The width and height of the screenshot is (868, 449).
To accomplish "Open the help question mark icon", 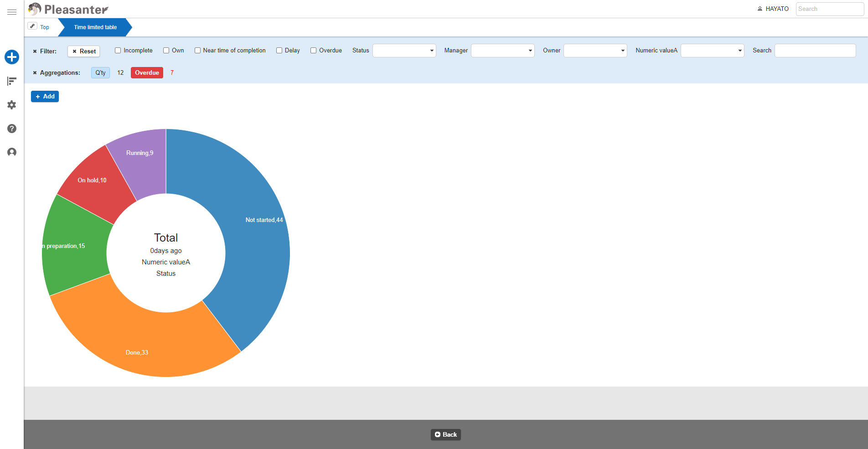I will point(12,129).
